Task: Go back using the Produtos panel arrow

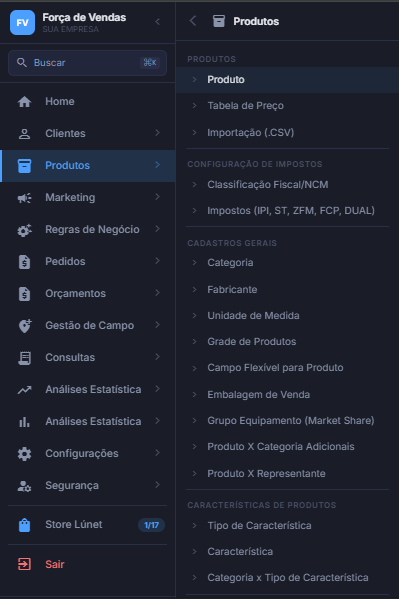Action: pos(193,21)
